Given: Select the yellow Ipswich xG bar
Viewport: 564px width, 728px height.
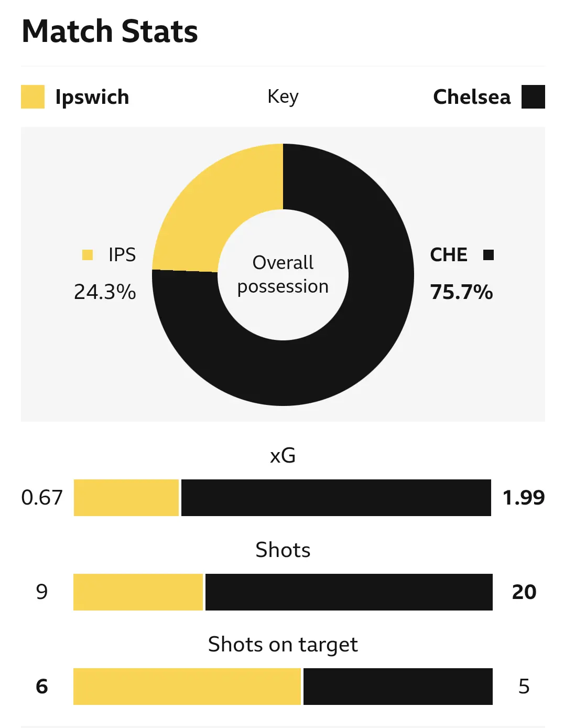Looking at the screenshot, I should point(126,498).
